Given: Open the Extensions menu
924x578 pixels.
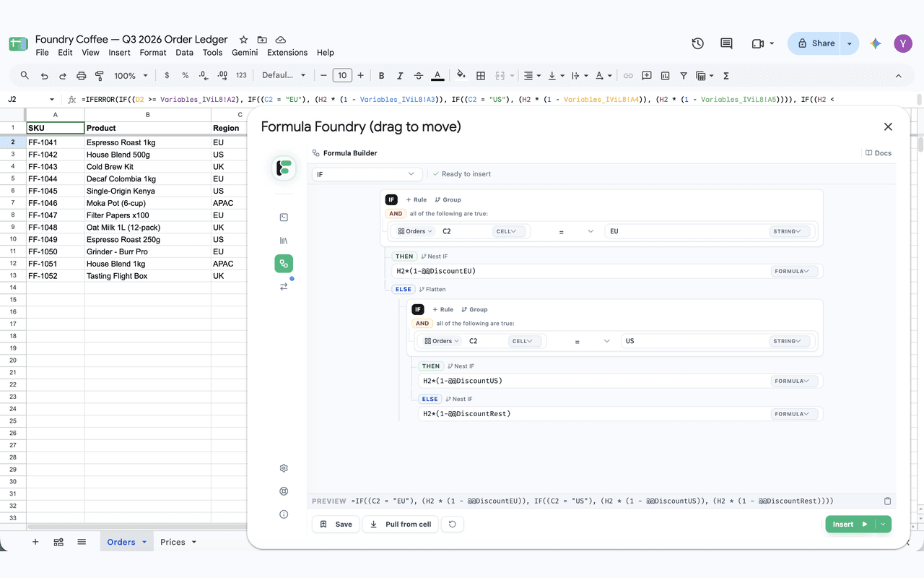Looking at the screenshot, I should [x=287, y=53].
